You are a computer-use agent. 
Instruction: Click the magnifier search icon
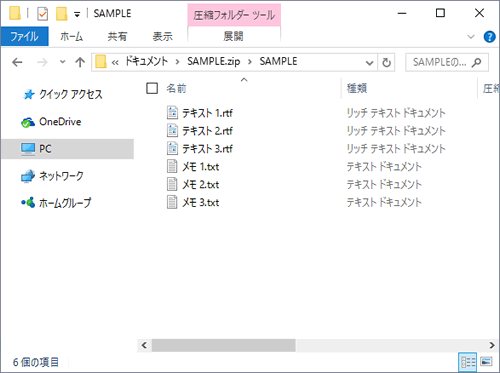pyautogui.click(x=477, y=62)
